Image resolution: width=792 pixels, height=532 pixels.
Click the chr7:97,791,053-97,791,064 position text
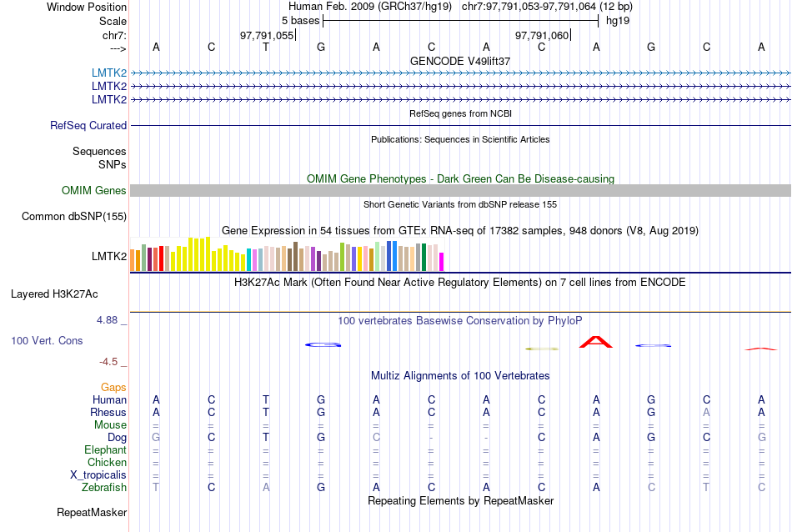click(547, 7)
